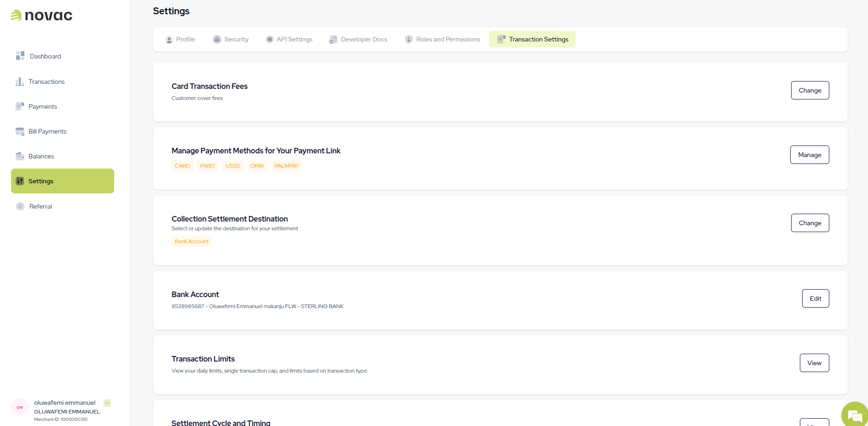Image resolution: width=868 pixels, height=426 pixels.
Task: Edit the Bank Account details
Action: tap(815, 298)
